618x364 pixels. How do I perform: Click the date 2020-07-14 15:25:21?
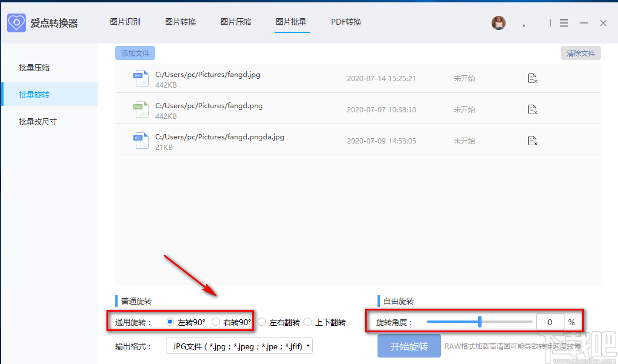[x=381, y=78]
